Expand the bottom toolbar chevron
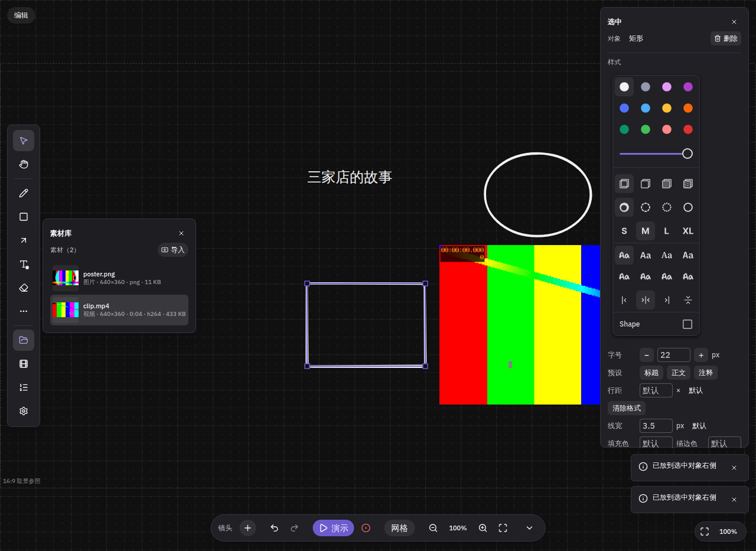Viewport: 756px width, 551px height. pos(529,528)
